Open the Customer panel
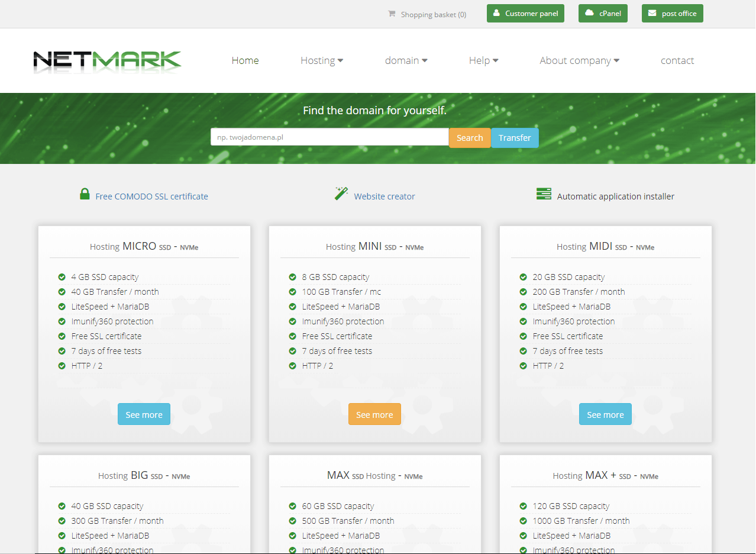 (x=525, y=13)
